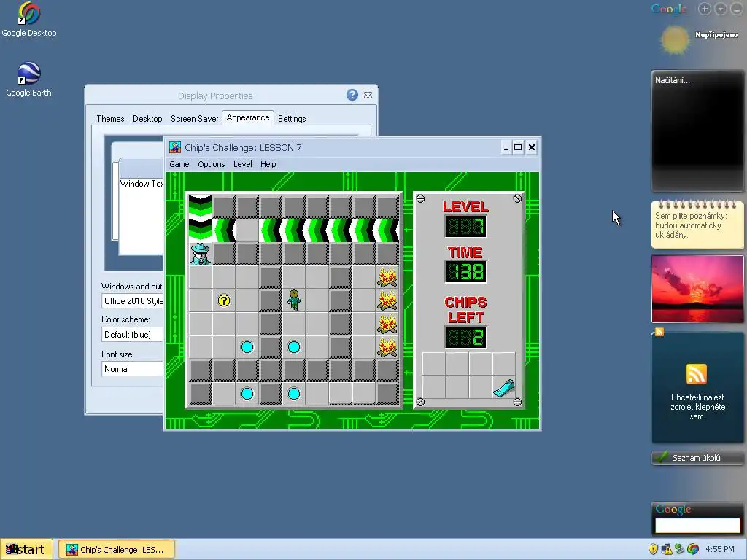Image resolution: width=747 pixels, height=560 pixels.
Task: Open the Game menu
Action: (x=179, y=164)
